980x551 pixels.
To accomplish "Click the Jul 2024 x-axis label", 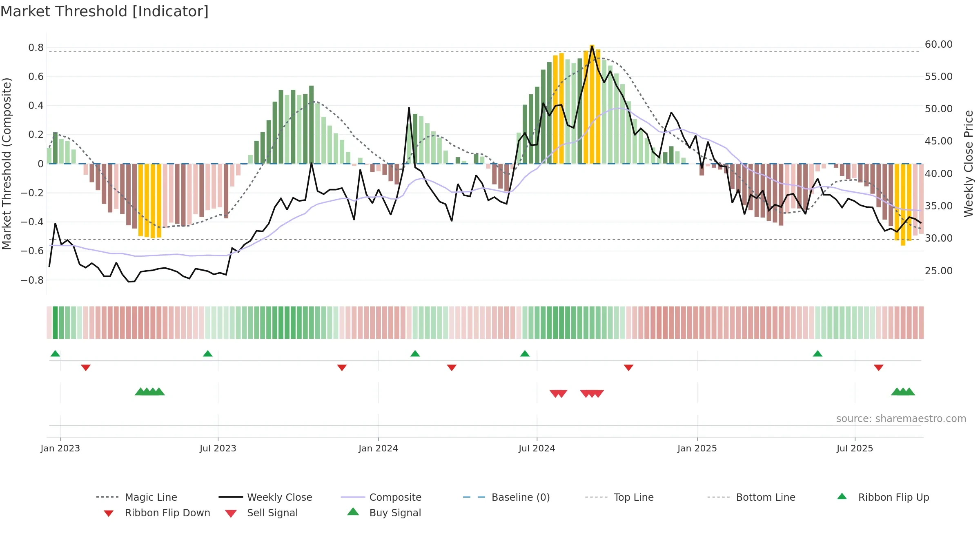I will pos(537,448).
